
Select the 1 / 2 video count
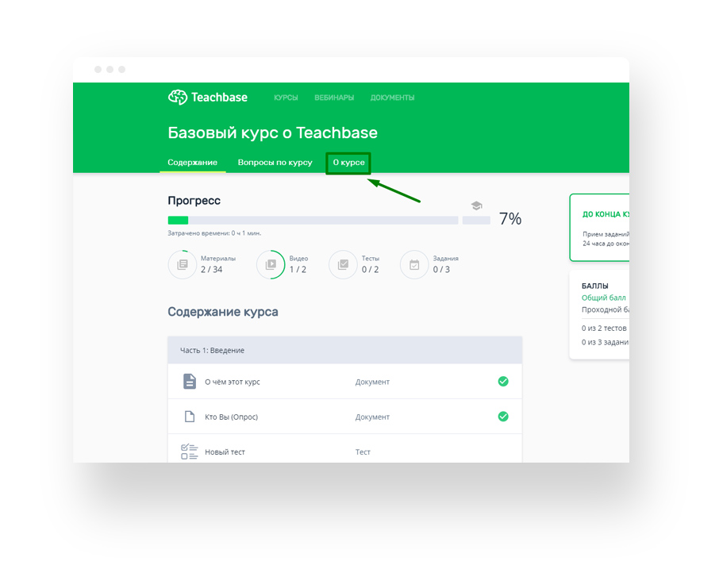[x=298, y=270]
